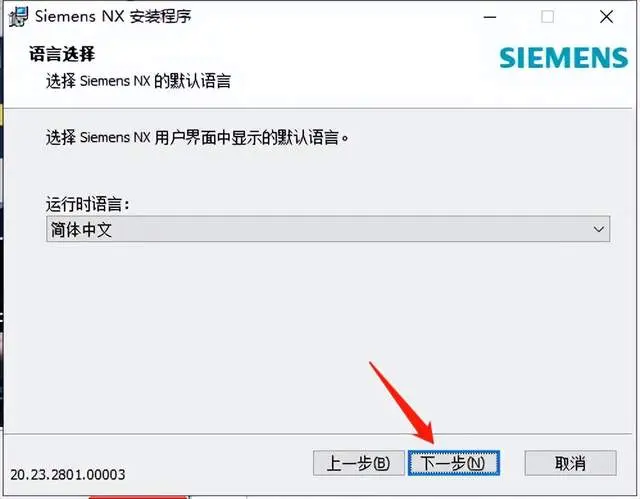Viewport: 640px width, 499px height.
Task: Go back with the 上一步(B) button
Action: (359, 463)
